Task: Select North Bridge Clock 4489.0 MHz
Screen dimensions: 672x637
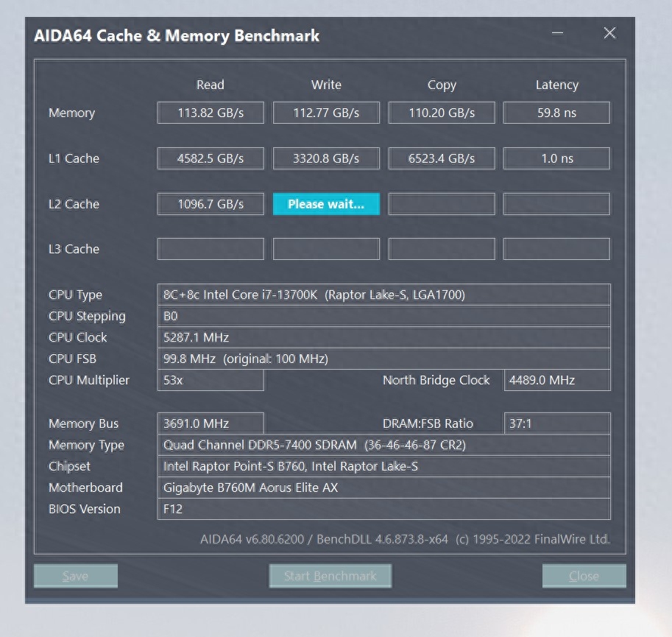Action: [557, 380]
